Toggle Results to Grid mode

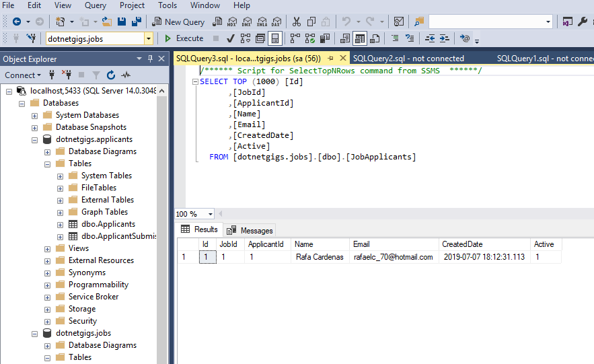point(360,38)
